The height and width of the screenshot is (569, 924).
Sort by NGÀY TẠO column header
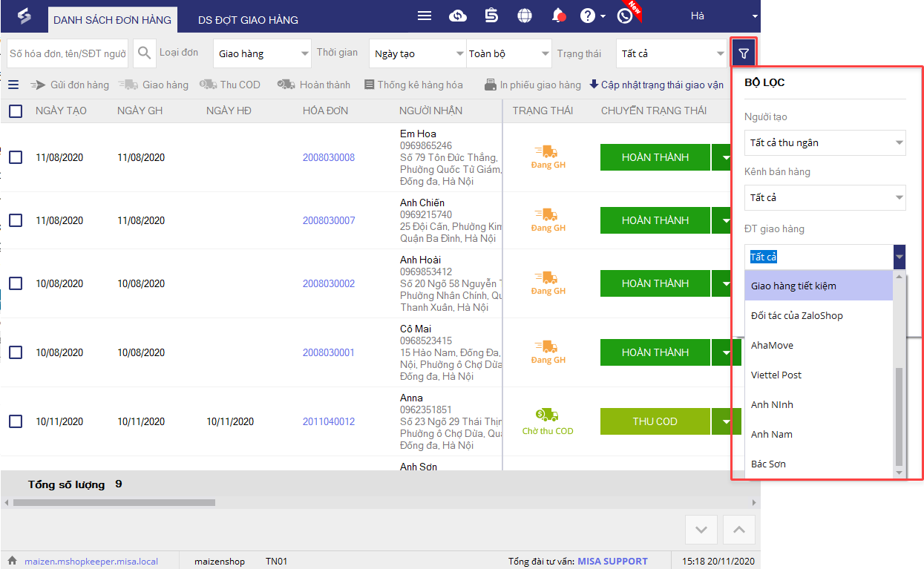click(61, 111)
